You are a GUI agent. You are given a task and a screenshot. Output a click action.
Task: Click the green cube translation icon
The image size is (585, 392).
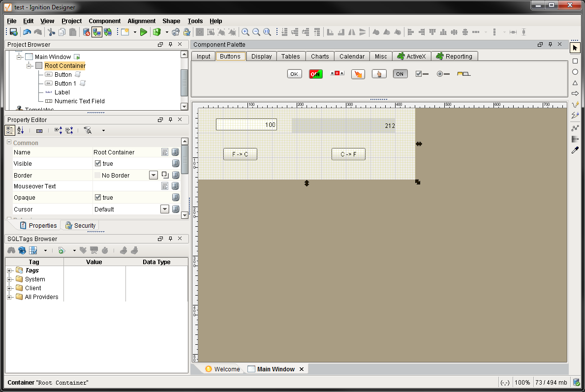(x=156, y=32)
